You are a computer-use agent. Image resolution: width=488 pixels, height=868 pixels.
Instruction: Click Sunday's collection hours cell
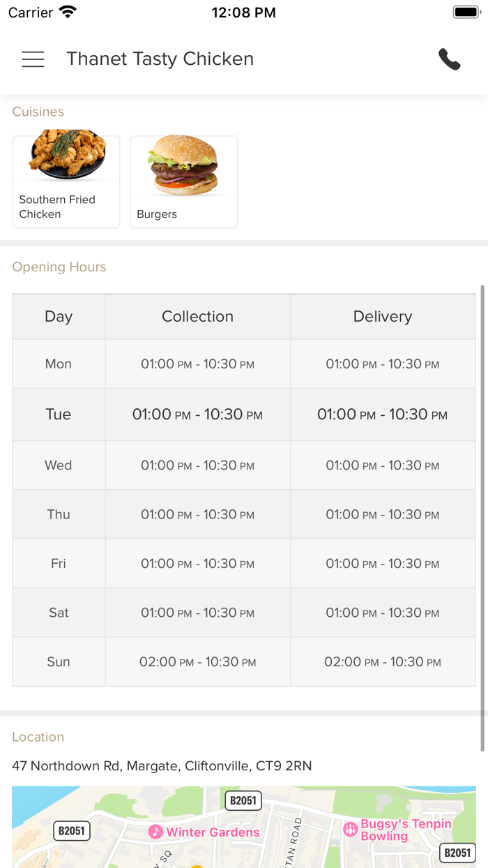(x=197, y=662)
